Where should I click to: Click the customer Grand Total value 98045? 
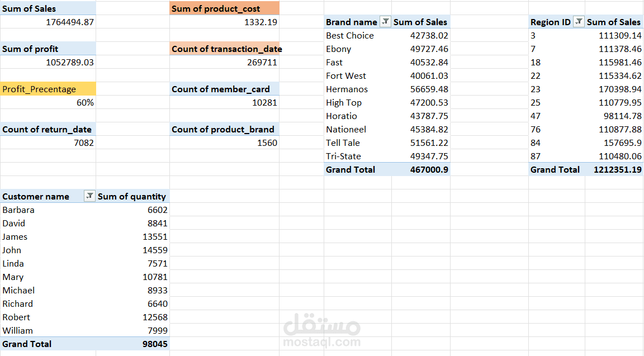155,344
